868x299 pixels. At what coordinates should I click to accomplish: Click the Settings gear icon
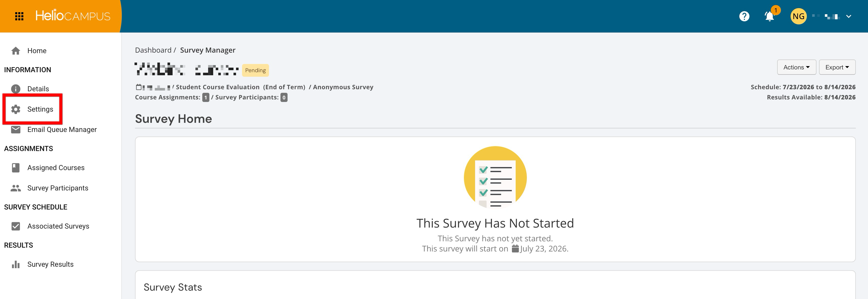(15, 109)
